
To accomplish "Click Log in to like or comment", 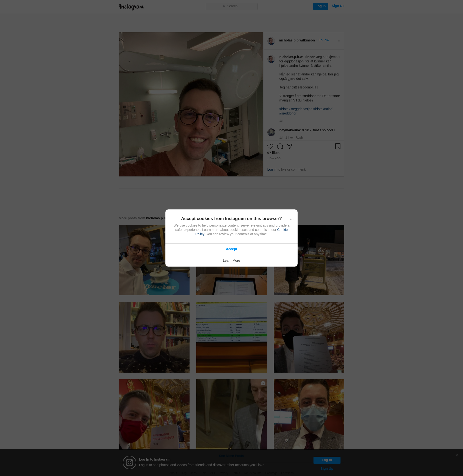I will click(272, 169).
